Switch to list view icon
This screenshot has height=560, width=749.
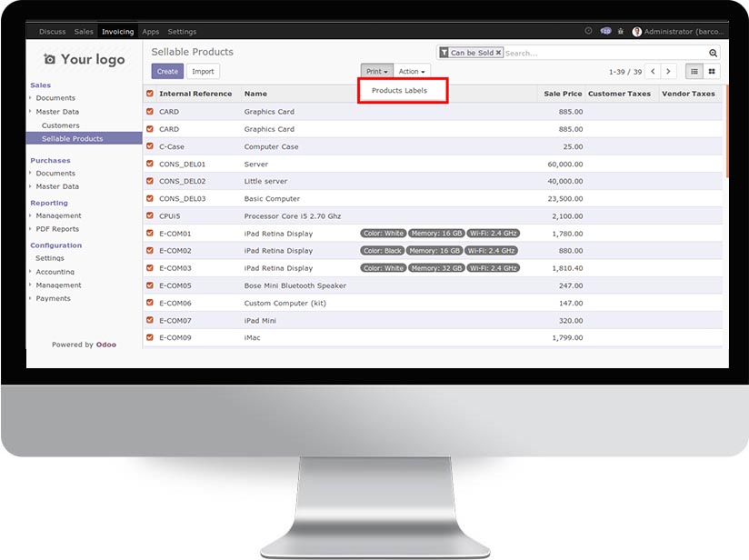coord(694,71)
